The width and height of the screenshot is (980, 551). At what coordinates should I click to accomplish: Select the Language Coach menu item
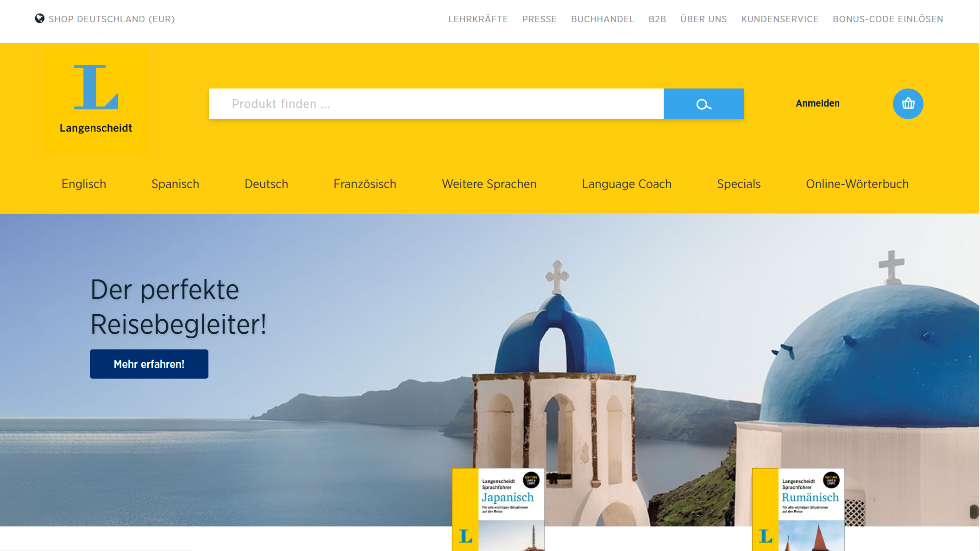click(627, 184)
